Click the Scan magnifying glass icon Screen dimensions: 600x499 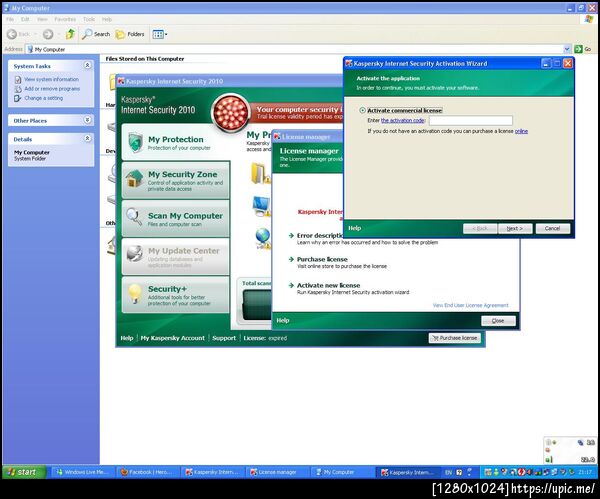(134, 217)
